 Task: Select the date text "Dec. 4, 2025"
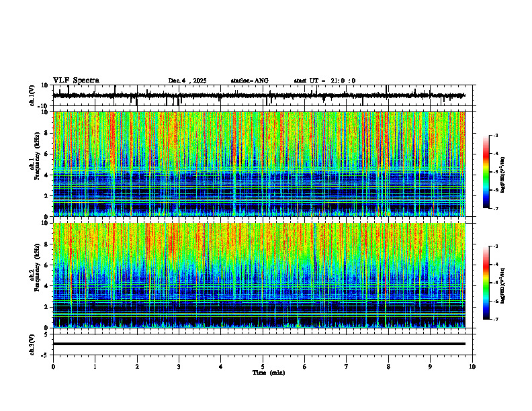pyautogui.click(x=187, y=81)
